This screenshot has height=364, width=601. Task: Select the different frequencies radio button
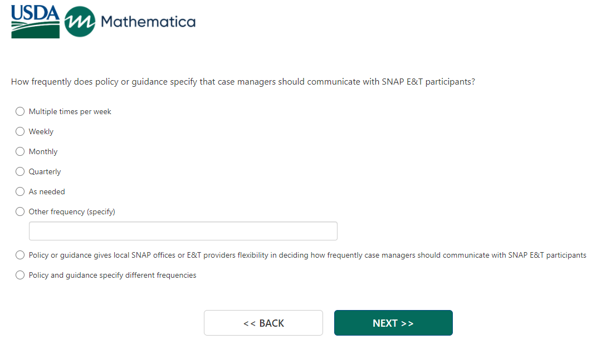[20, 275]
